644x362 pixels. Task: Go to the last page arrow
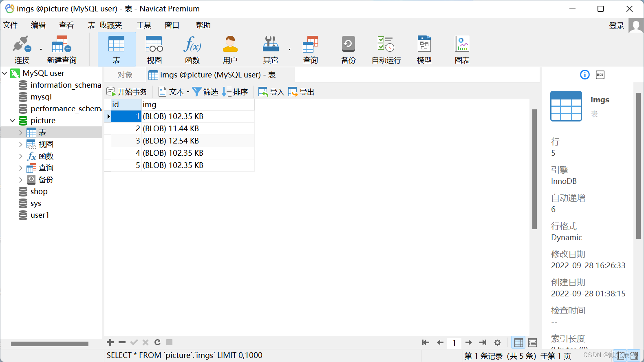point(483,342)
